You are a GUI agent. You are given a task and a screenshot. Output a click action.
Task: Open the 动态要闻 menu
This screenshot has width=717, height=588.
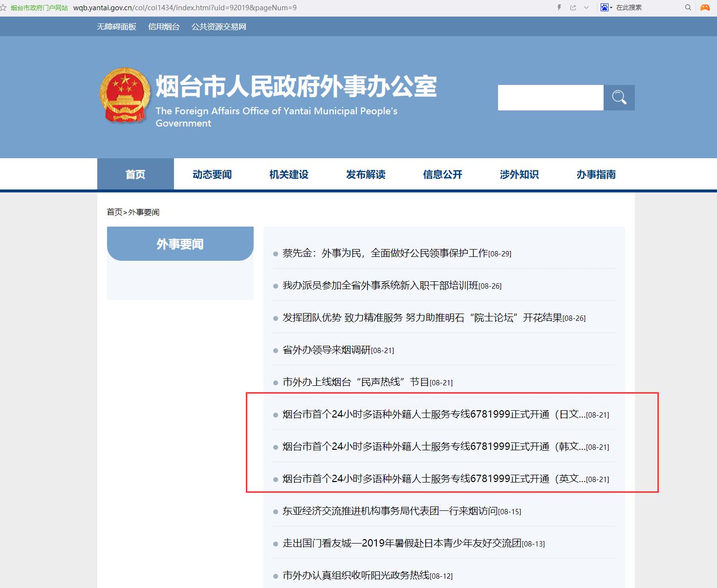point(212,174)
